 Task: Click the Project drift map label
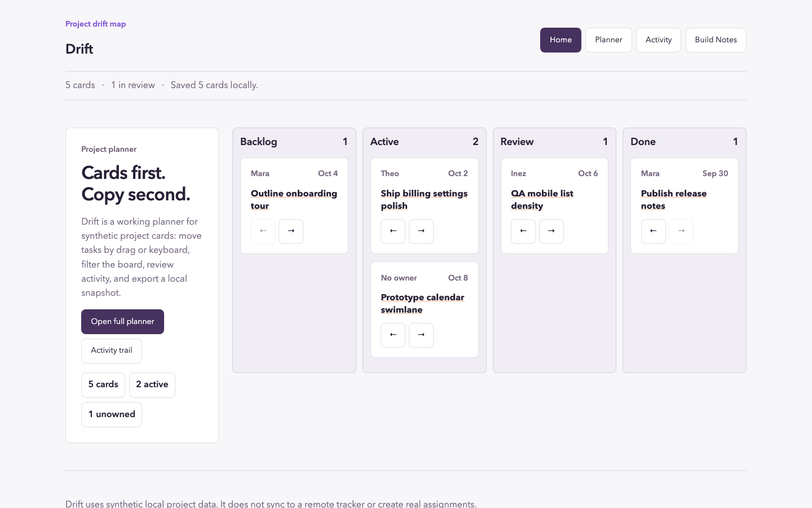click(x=96, y=24)
